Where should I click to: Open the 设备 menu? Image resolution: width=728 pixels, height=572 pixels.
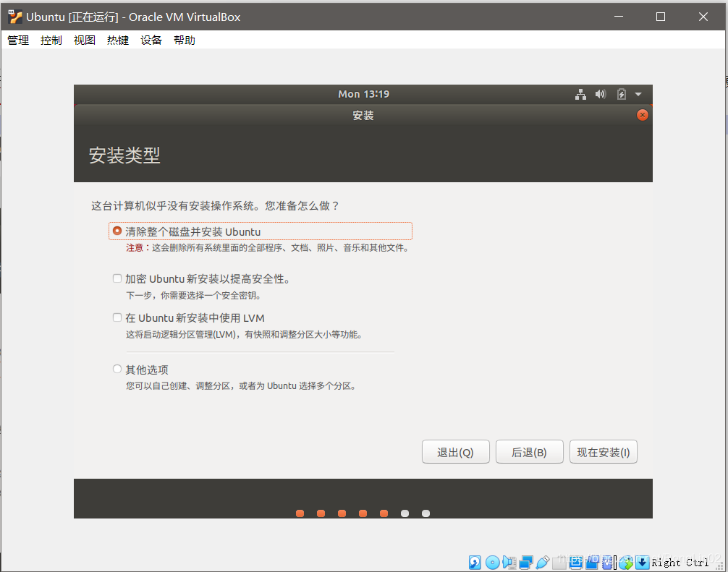tap(151, 40)
